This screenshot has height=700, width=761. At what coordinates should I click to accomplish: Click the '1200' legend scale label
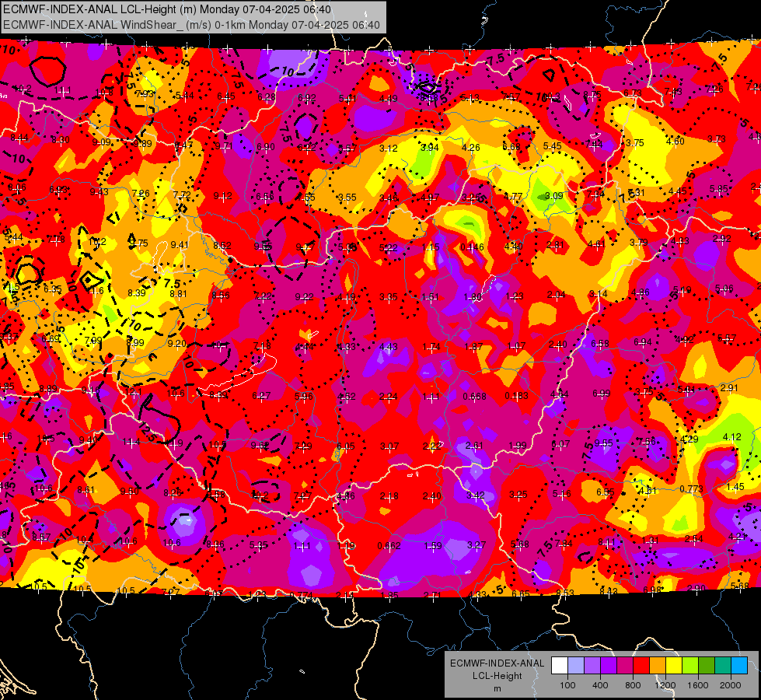[665, 685]
